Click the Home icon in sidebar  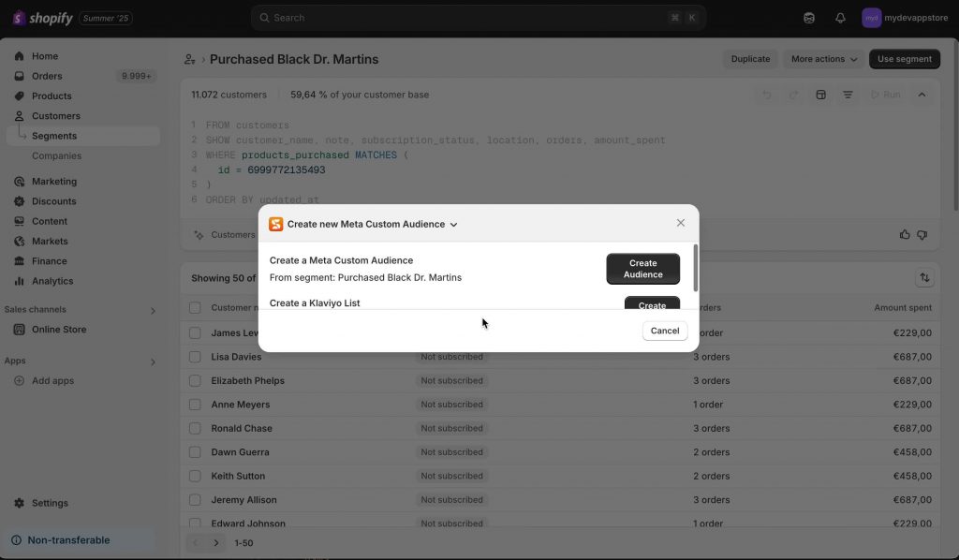(x=19, y=56)
